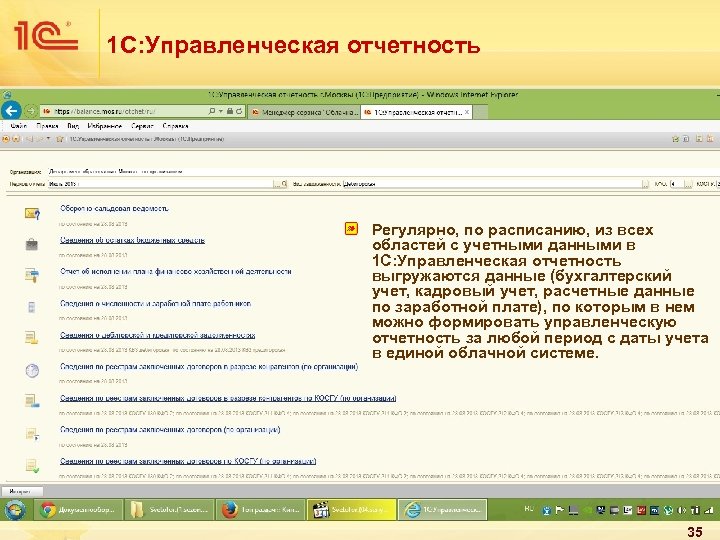Click the volume speaker icon in system tray
Screen dimensions: 720x540
(682, 510)
